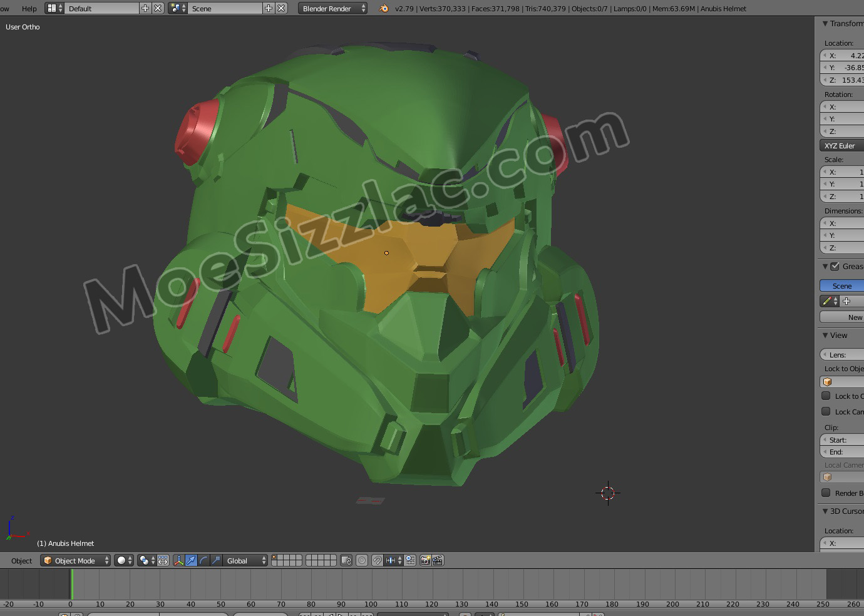Open the Global transform orientation dropdown
This screenshot has width=864, height=616.
pyautogui.click(x=245, y=560)
